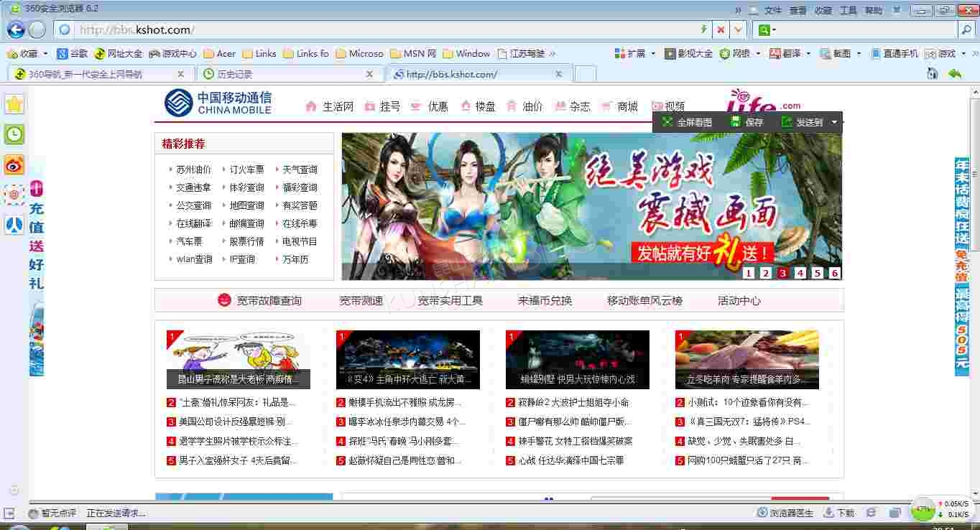Select banner slide number 6
980x530 pixels.
(x=835, y=273)
